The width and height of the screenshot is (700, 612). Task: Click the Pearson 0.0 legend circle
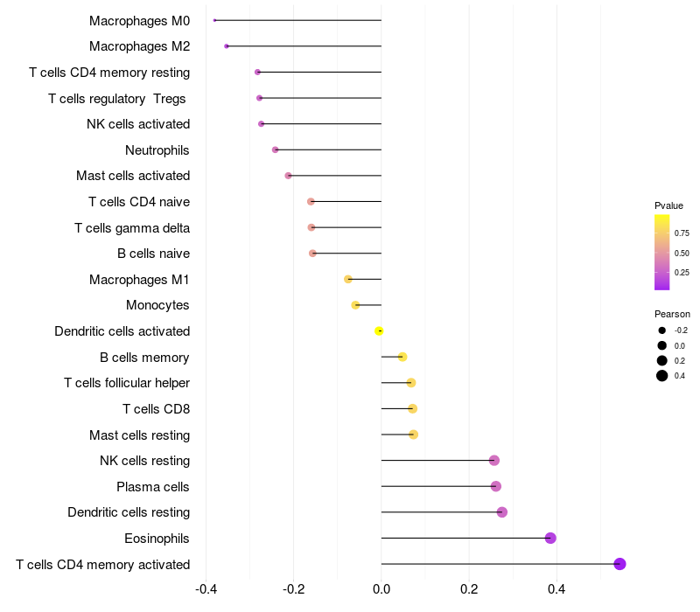pyautogui.click(x=661, y=345)
